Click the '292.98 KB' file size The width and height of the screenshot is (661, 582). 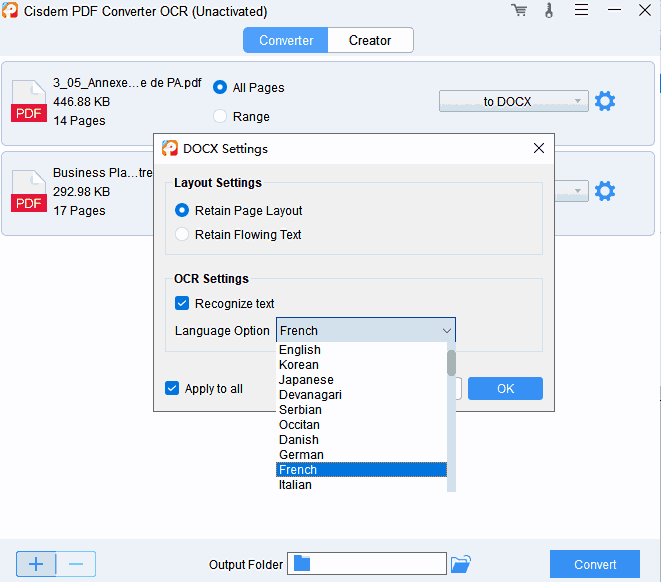tap(81, 191)
